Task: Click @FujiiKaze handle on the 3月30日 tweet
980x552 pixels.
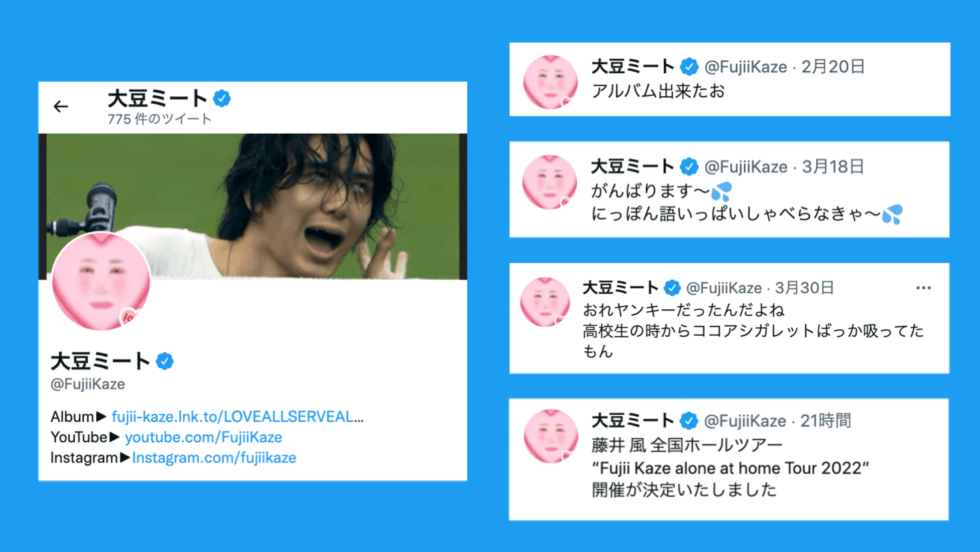Action: pyautogui.click(x=724, y=288)
